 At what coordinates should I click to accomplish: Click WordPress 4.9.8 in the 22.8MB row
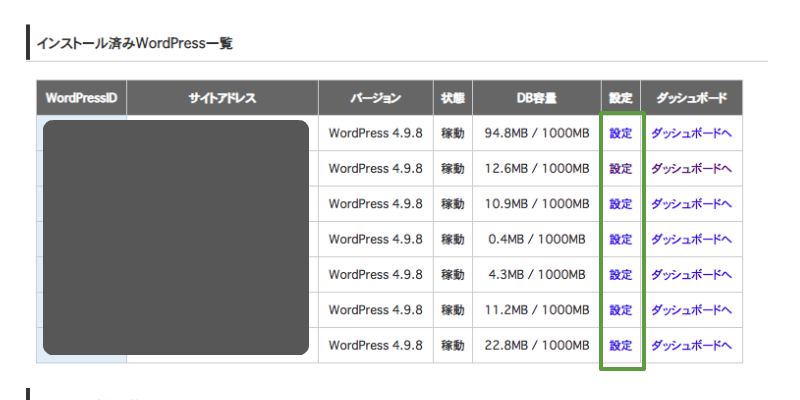point(376,345)
